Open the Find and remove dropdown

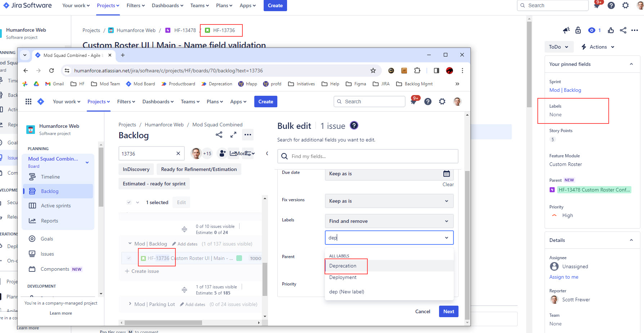389,221
